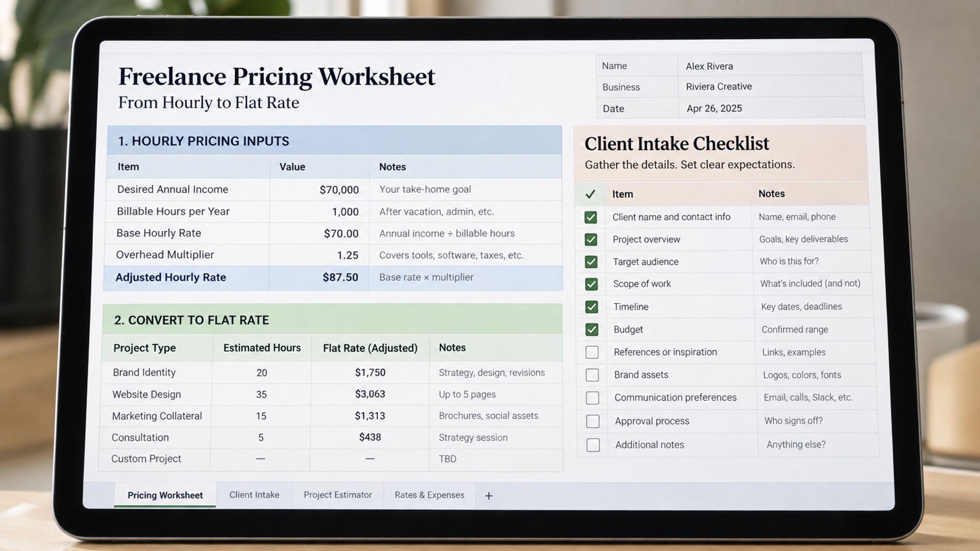This screenshot has height=551, width=980.
Task: Select the $87.50 adjusted hourly rate cell
Action: click(x=318, y=277)
